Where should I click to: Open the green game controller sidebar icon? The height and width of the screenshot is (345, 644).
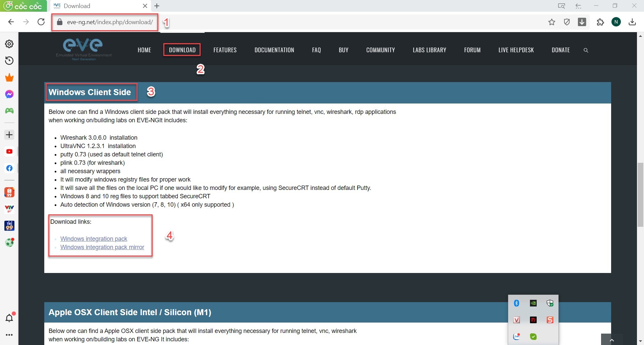click(9, 111)
